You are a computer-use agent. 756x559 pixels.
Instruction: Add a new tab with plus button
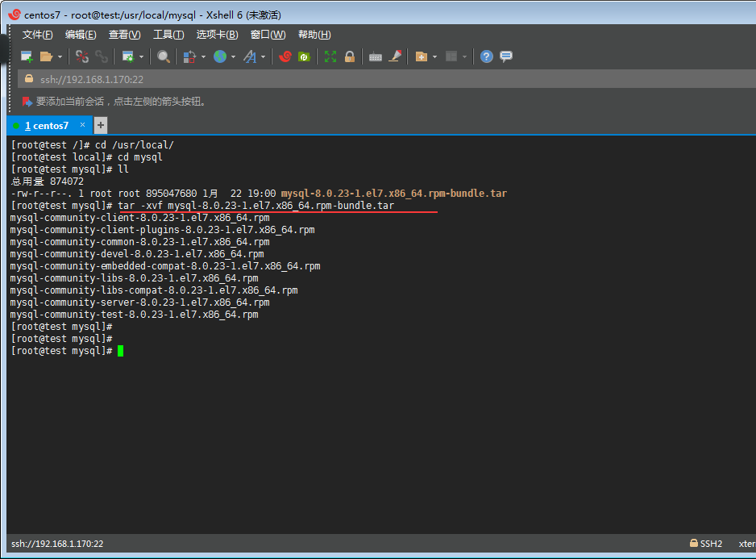tap(101, 125)
